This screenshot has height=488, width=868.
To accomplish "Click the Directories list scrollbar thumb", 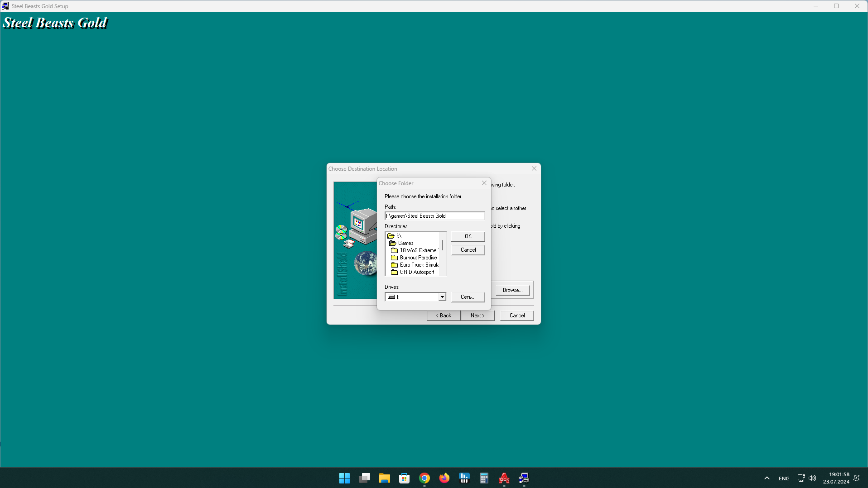I will click(443, 246).
